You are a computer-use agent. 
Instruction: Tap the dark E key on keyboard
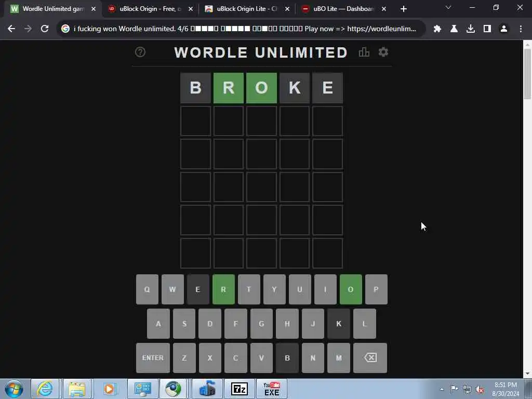pos(198,289)
